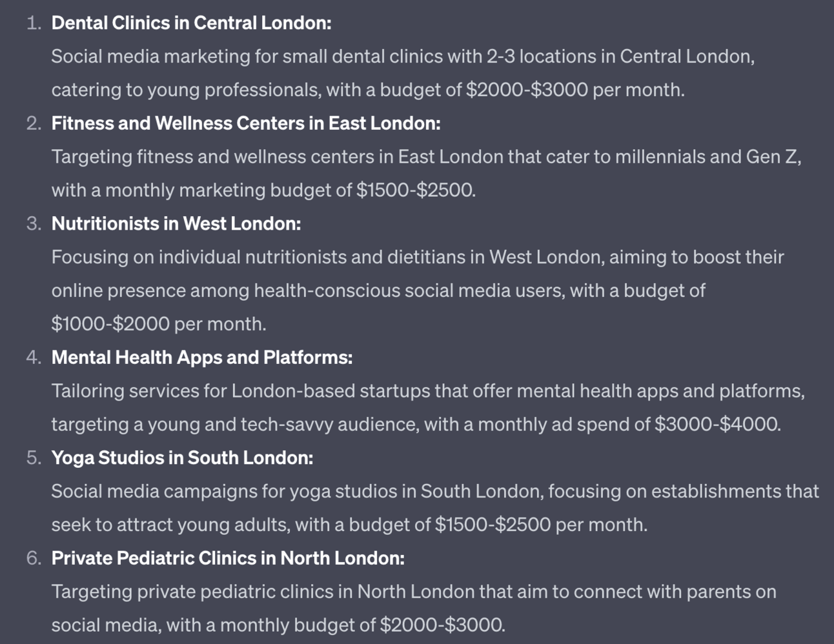Click the 'Private Pediatric Clinics in North London' heading
The image size is (834, 644).
coord(228,558)
